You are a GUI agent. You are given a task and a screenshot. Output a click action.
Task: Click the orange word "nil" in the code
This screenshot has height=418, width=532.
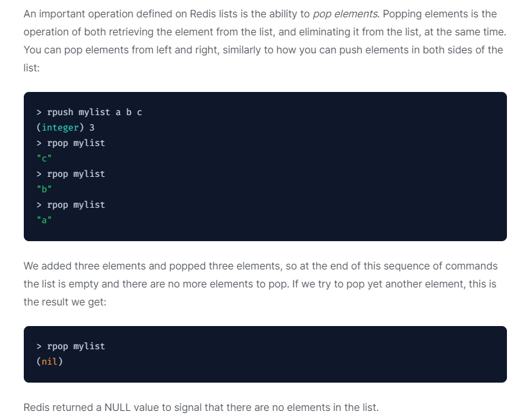pos(49,362)
